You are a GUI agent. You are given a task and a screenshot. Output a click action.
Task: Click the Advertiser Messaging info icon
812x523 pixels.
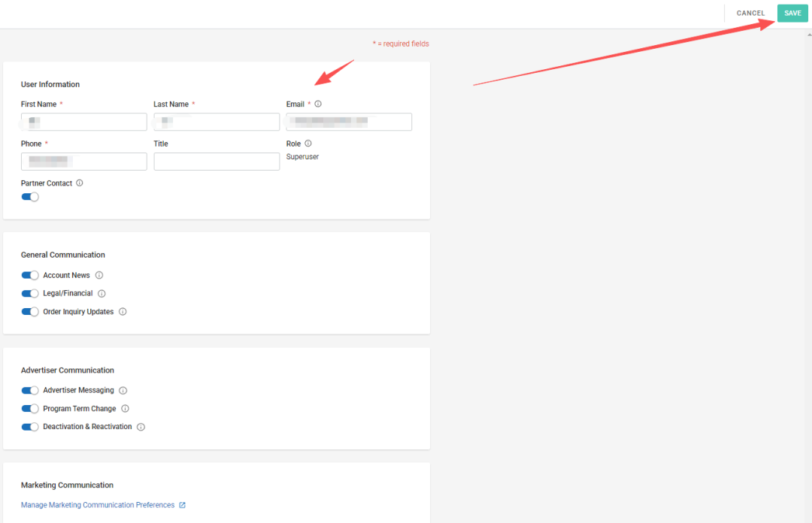pyautogui.click(x=123, y=391)
